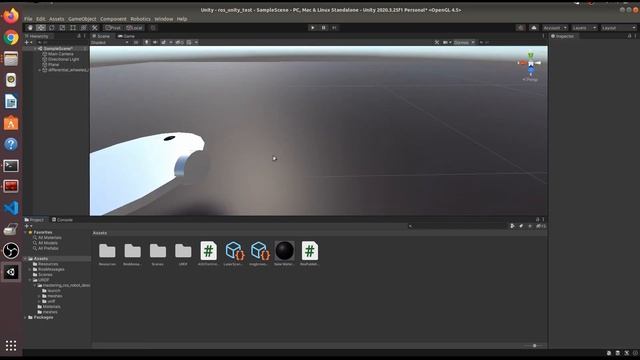Click the Step frame button
Viewport: 640px width, 360px height.
coord(334,28)
